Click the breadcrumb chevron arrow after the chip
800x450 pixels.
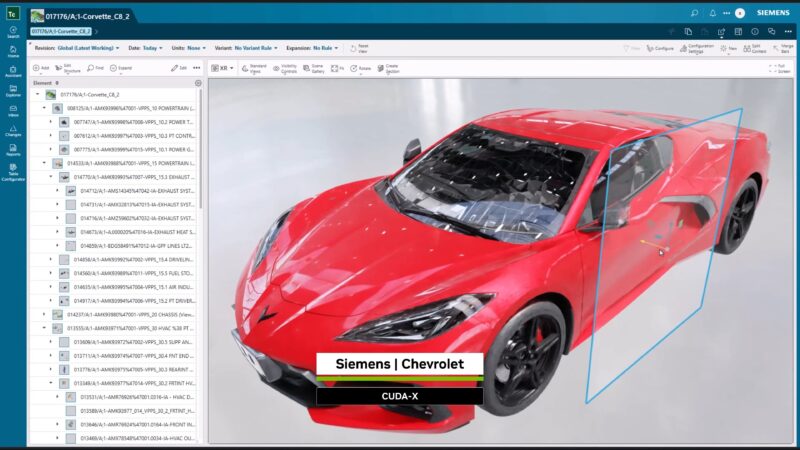click(x=96, y=32)
